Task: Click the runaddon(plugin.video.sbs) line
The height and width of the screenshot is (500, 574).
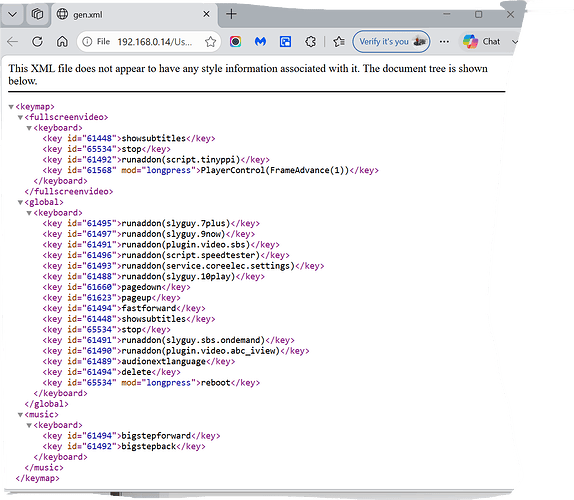Action: coord(161,245)
